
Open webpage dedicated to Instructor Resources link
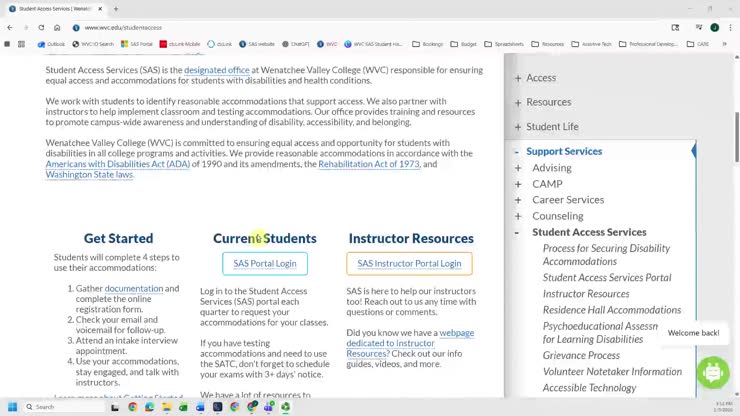[x=410, y=343]
